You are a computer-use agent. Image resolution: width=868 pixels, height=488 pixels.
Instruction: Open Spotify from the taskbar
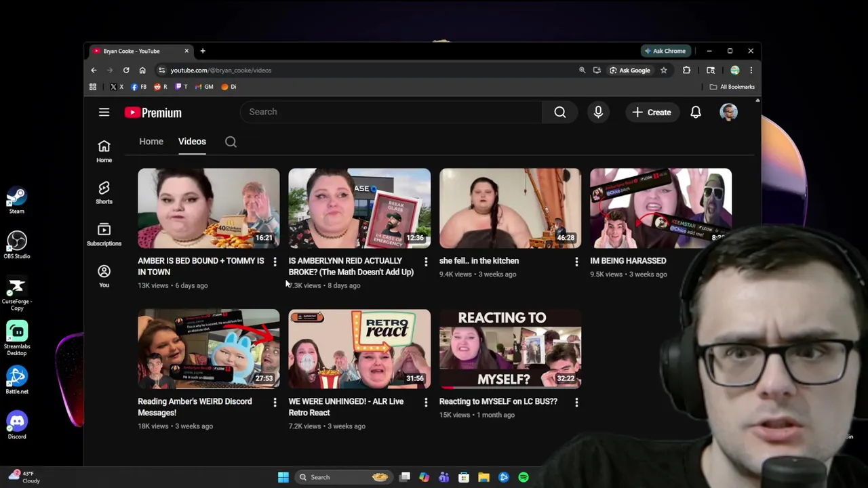[524, 477]
